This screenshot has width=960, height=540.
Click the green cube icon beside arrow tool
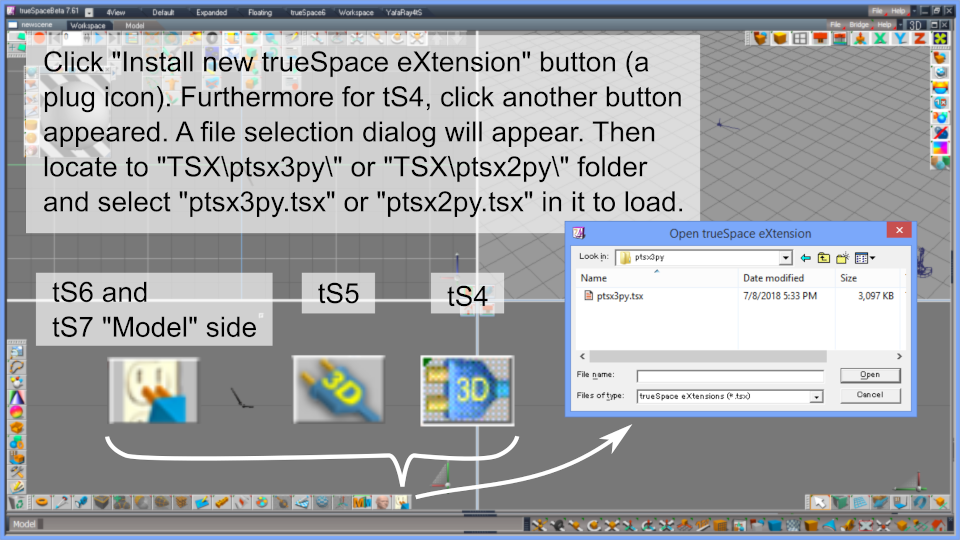[x=839, y=503]
